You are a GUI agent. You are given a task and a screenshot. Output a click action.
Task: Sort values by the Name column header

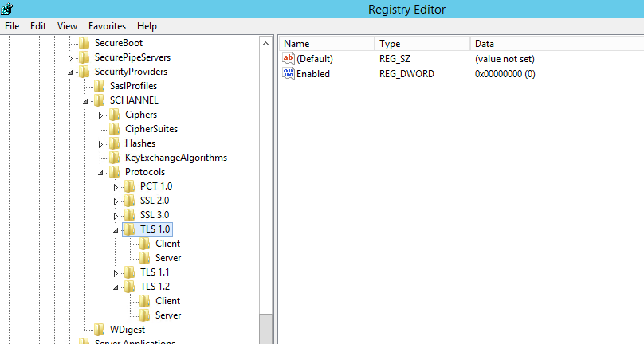[327, 44]
